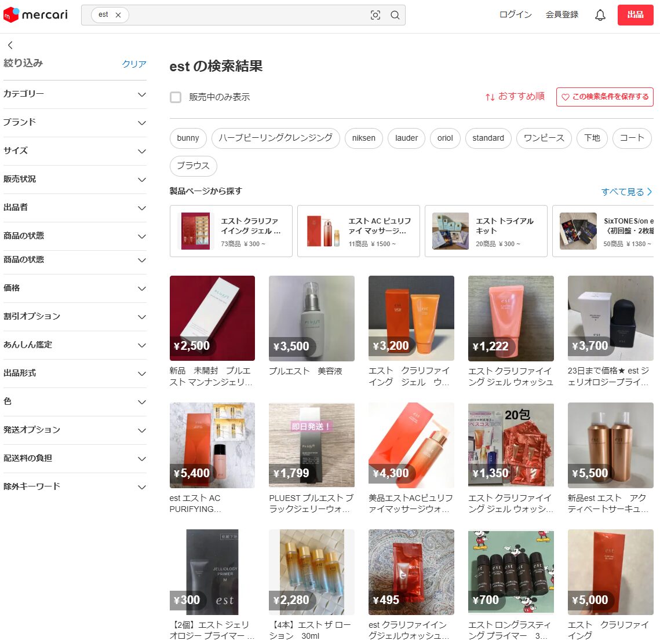The height and width of the screenshot is (644, 660).
Task: Select the niksen suggestion chip
Action: [364, 138]
